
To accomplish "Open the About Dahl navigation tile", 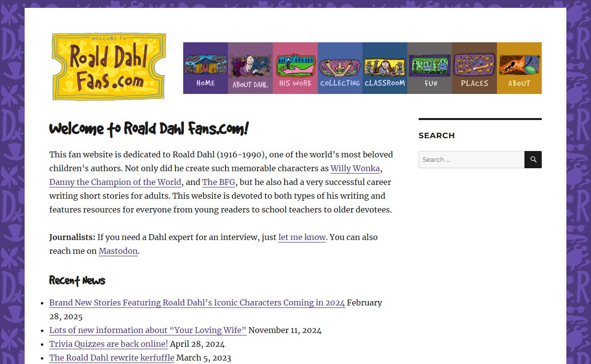I will click(x=250, y=68).
